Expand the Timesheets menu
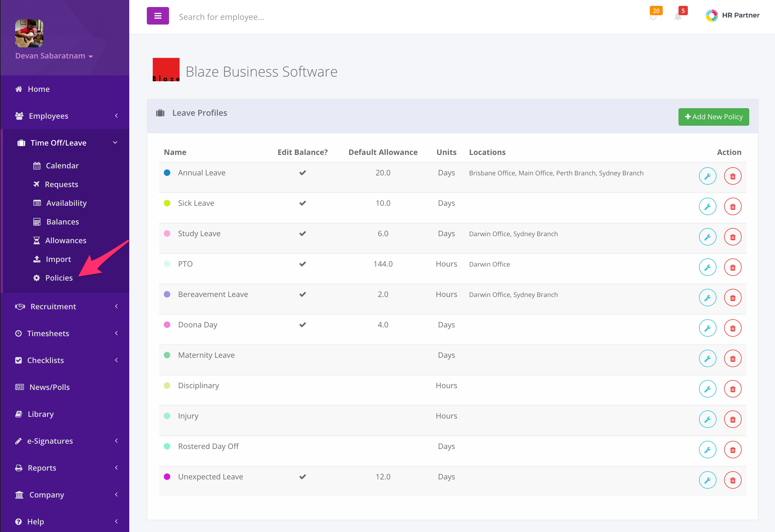 (x=65, y=333)
